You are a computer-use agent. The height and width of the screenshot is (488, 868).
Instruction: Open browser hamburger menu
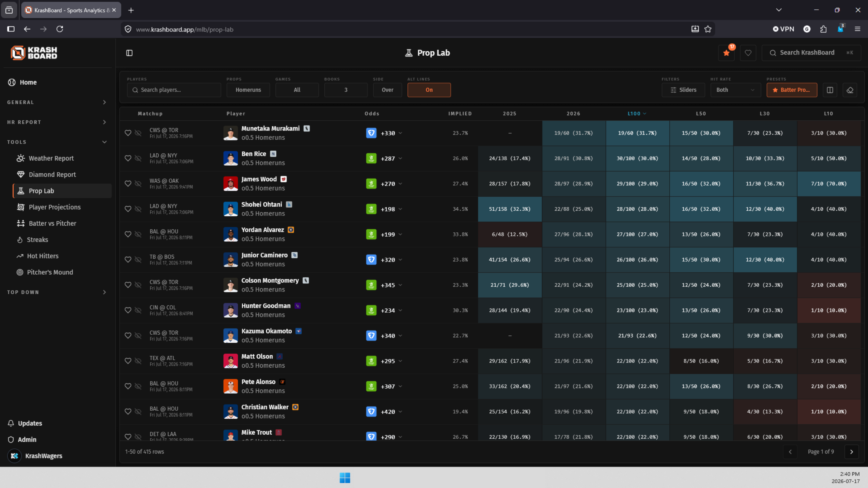(x=857, y=29)
